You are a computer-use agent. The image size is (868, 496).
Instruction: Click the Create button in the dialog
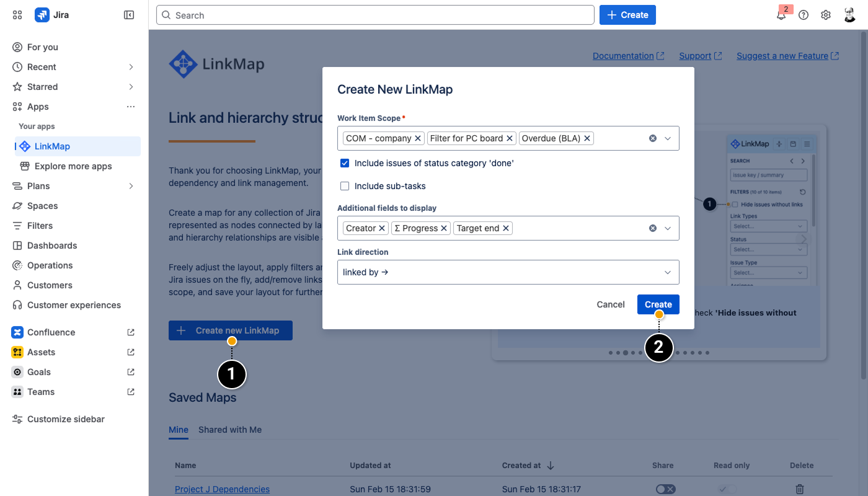pos(658,304)
